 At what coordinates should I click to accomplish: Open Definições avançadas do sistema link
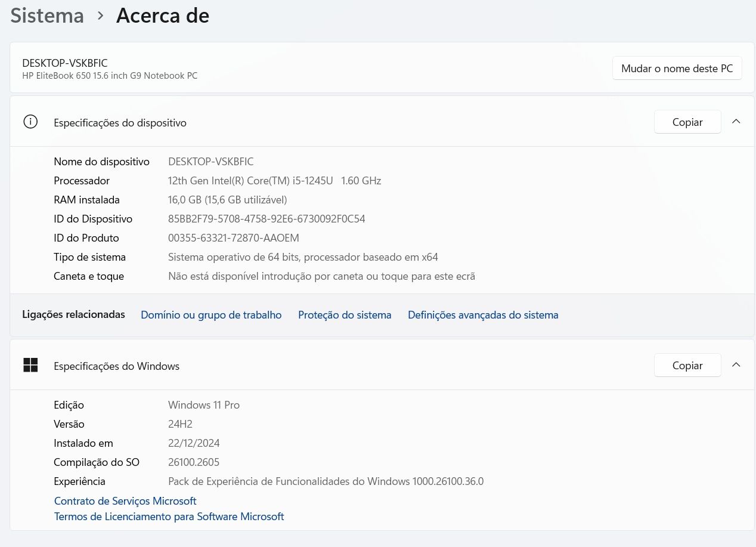(x=483, y=315)
